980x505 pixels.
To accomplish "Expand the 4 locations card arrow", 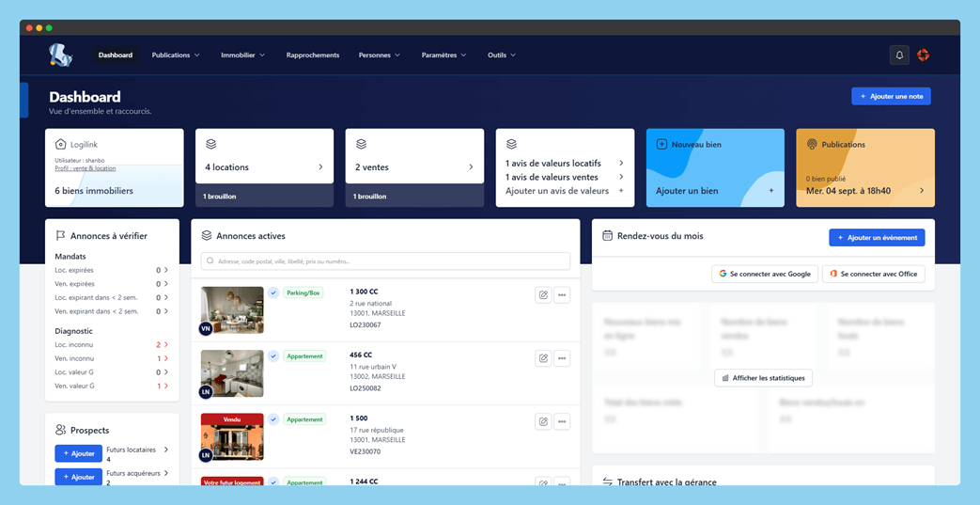I will click(320, 167).
